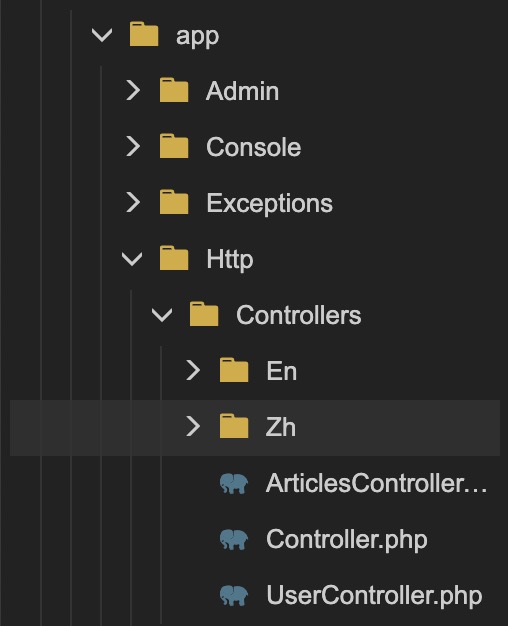Click the Admin folder icon
Viewport: 508px width, 626px height.
point(174,90)
